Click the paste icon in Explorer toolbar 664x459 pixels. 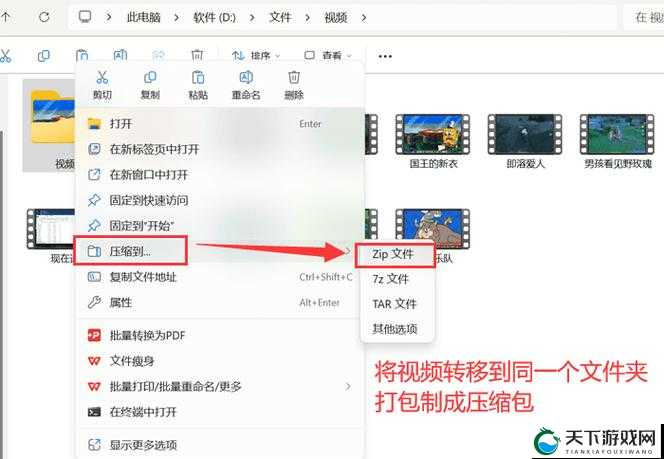(x=82, y=55)
